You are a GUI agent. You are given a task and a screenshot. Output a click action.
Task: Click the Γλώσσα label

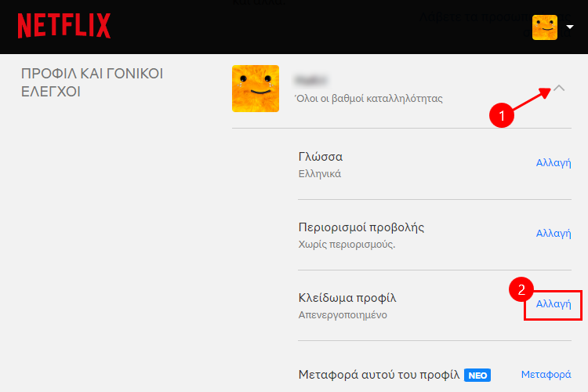[320, 157]
